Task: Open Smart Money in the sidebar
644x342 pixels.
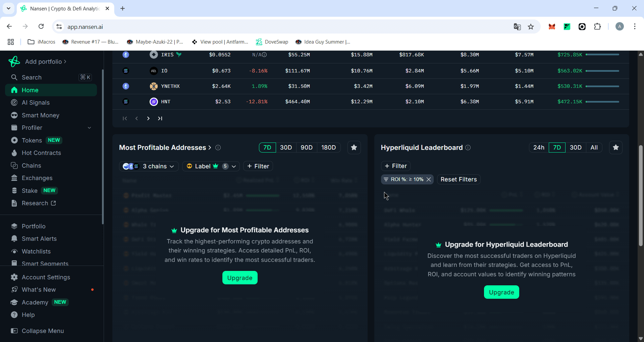Action: pos(51,115)
